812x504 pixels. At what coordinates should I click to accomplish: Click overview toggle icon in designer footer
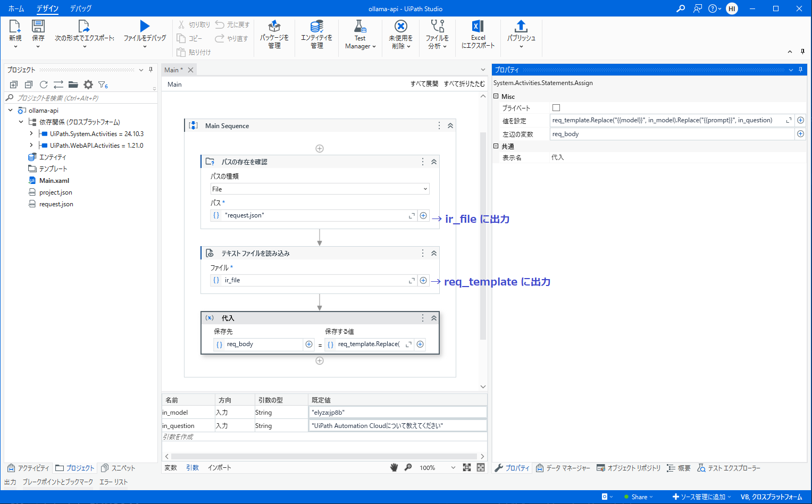point(481,467)
